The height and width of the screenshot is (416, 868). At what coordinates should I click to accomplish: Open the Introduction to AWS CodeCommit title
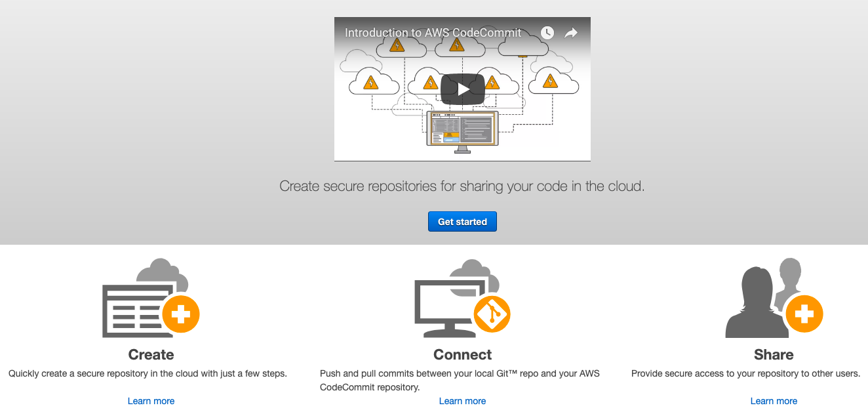(433, 33)
